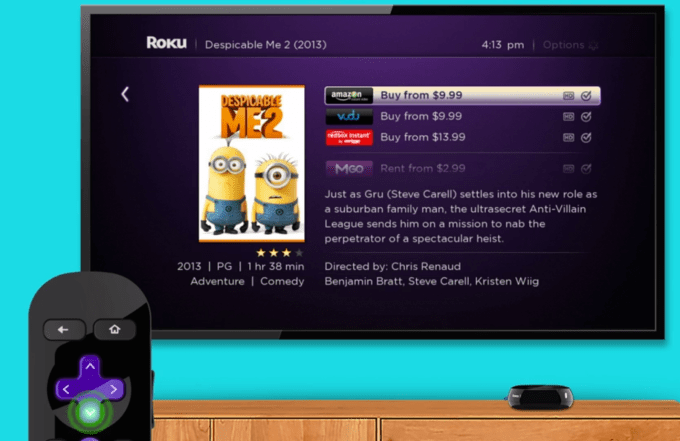The height and width of the screenshot is (441, 680).
Task: Click the 4:13 pm clock
Action: 503,45
